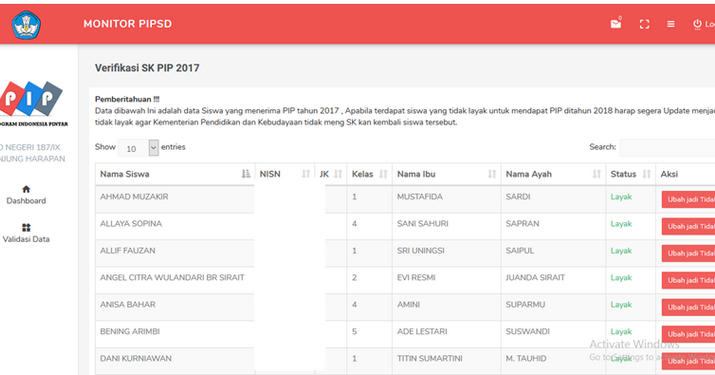Open the Show entries dropdown
Viewport: 715px width, 375px height.
(139, 148)
